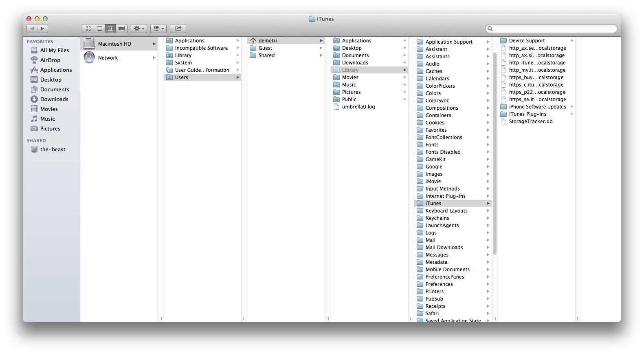Image resolution: width=644 pixels, height=354 pixels.
Task: Select Public folder in demetri
Action: coord(369,99)
